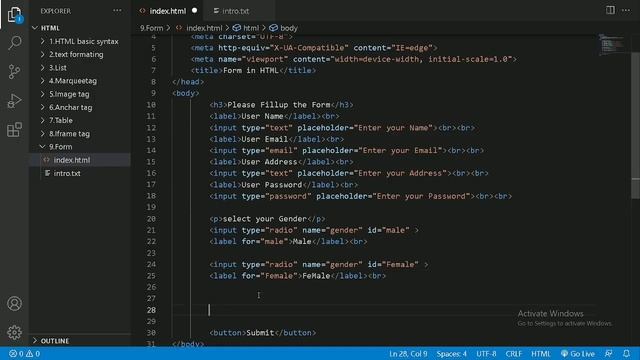Place cursor on line 28 in editor
This screenshot has height=360, width=640.
[x=384, y=310]
